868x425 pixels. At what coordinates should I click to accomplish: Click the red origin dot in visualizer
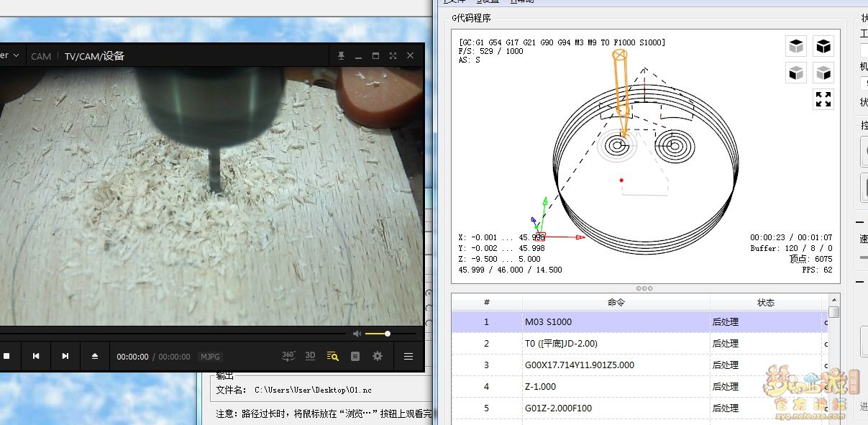pyautogui.click(x=621, y=180)
